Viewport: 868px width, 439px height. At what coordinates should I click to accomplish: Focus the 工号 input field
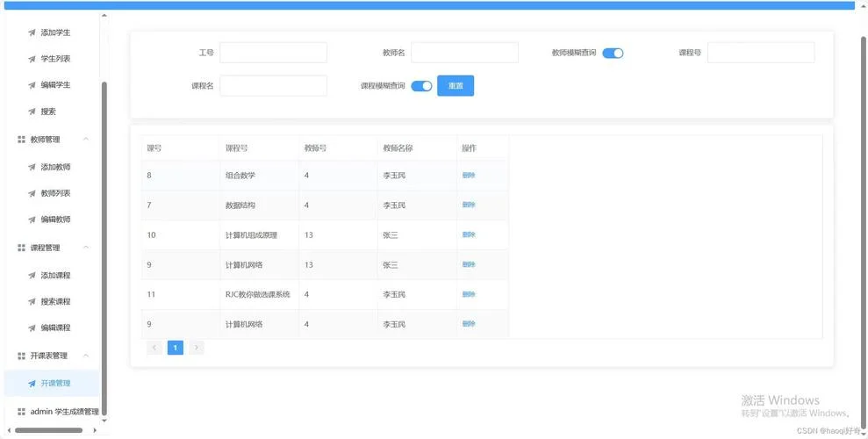[274, 53]
